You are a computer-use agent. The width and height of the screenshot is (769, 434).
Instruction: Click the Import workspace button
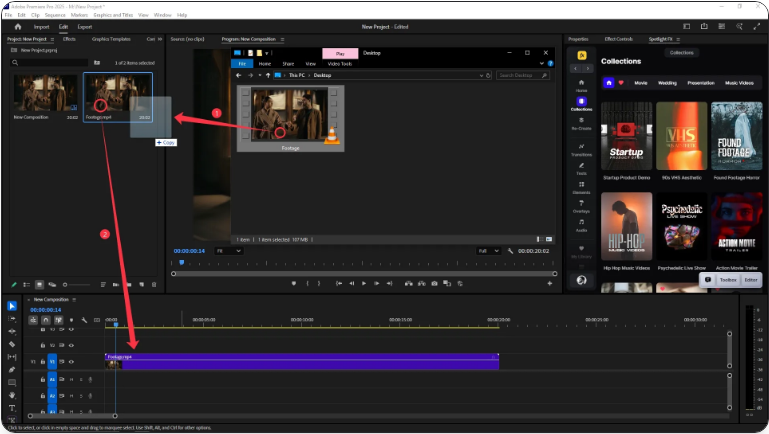(42, 27)
